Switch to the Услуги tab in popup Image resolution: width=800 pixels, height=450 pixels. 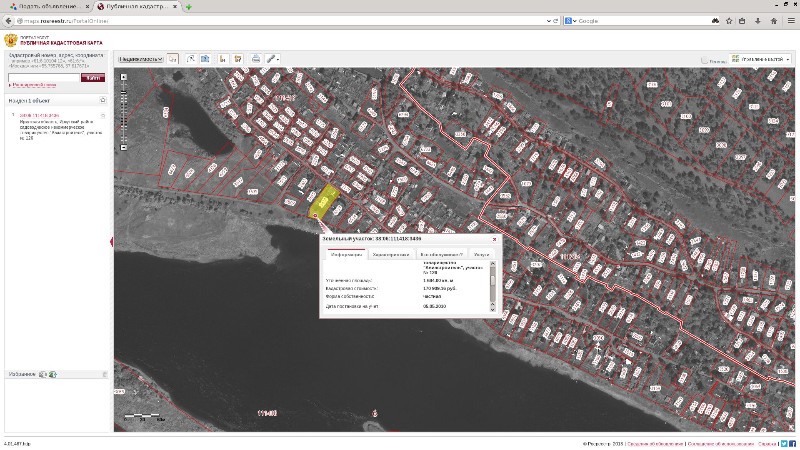click(x=482, y=255)
